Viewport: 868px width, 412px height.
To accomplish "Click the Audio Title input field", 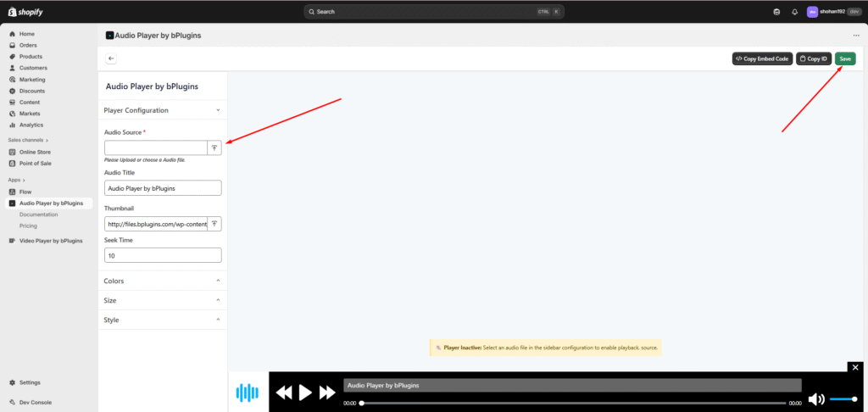I will coord(163,188).
